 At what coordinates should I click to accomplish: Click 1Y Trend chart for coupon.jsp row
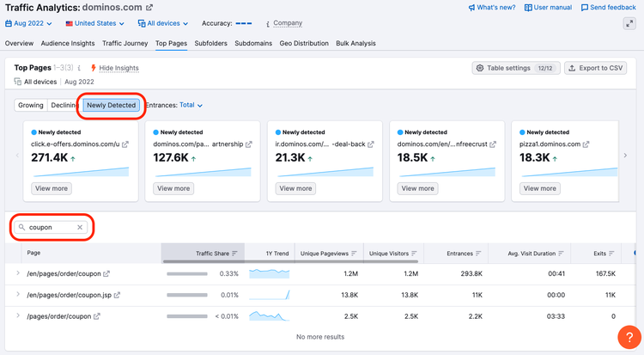click(x=270, y=295)
